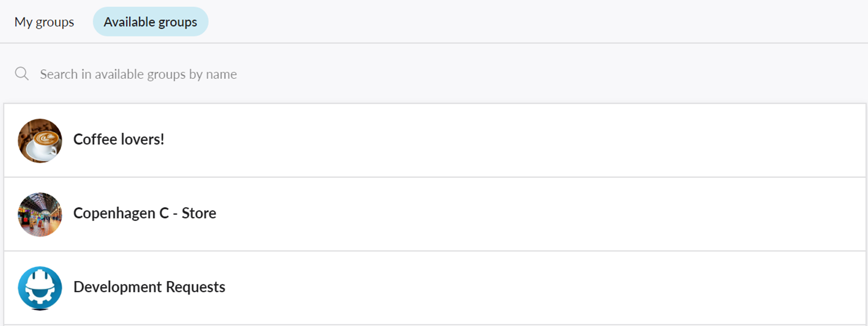The height and width of the screenshot is (326, 868).
Task: Click the magnifying glass search icon
Action: tap(22, 74)
